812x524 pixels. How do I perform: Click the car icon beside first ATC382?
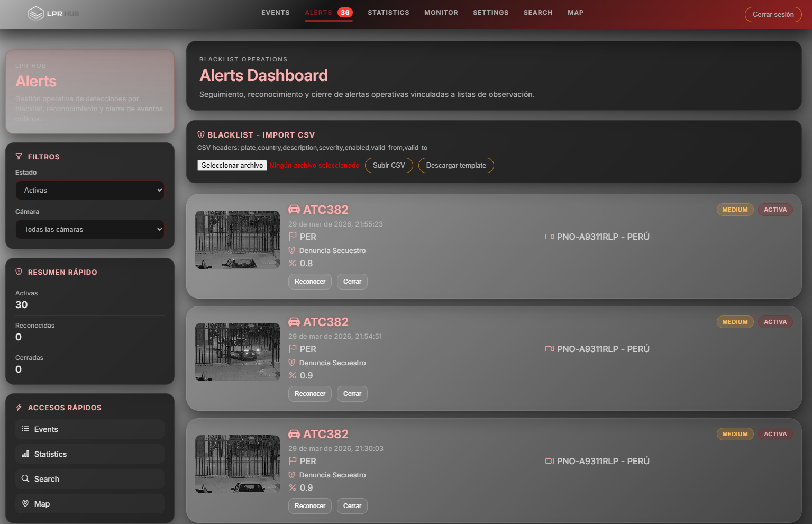[x=294, y=210]
